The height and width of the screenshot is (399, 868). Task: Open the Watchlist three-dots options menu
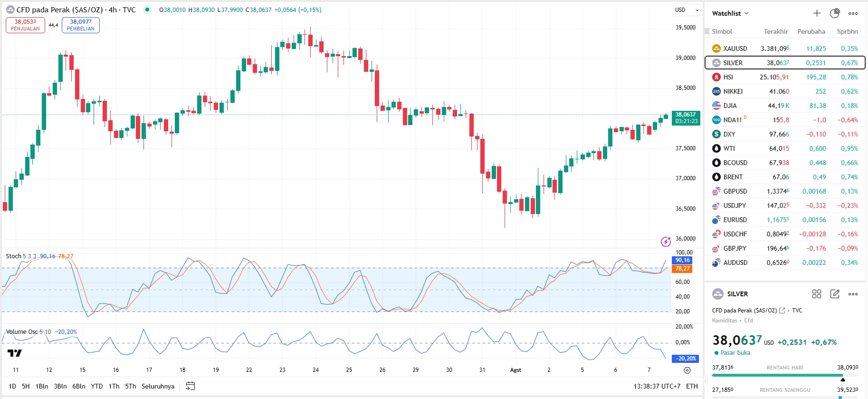click(853, 13)
